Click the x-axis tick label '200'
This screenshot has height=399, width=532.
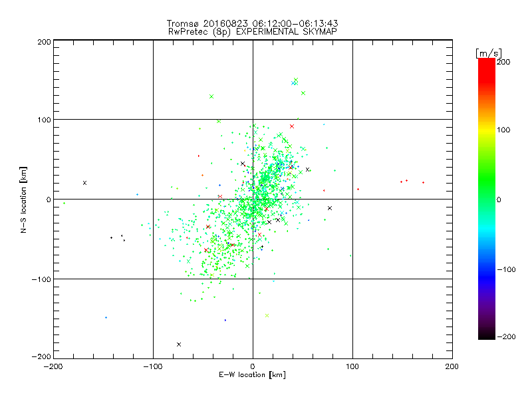click(452, 366)
